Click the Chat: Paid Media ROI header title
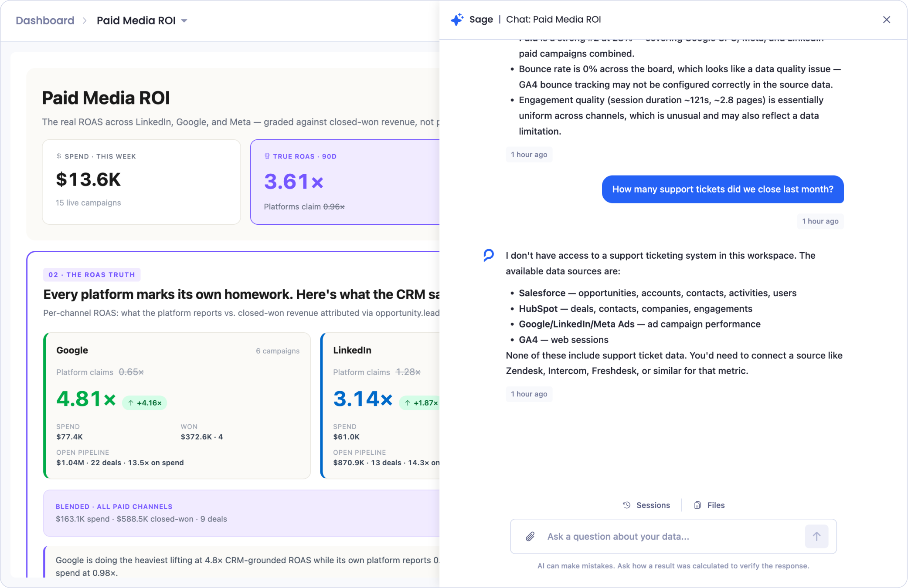 pos(553,20)
